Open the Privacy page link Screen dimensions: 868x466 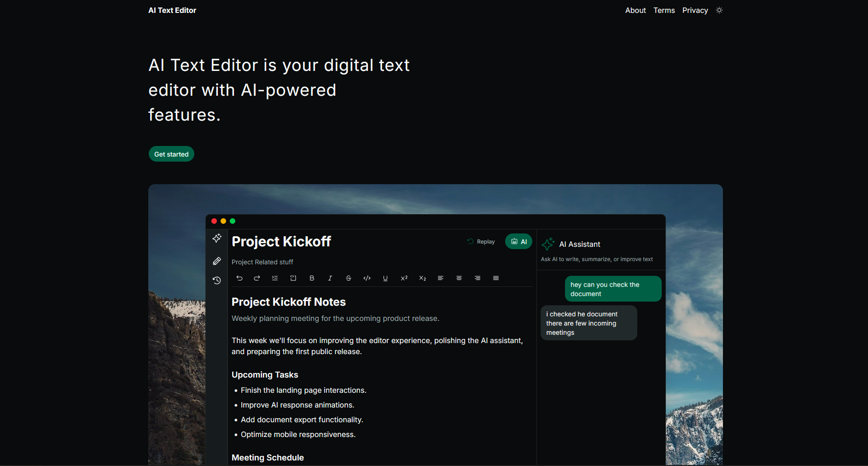[695, 10]
